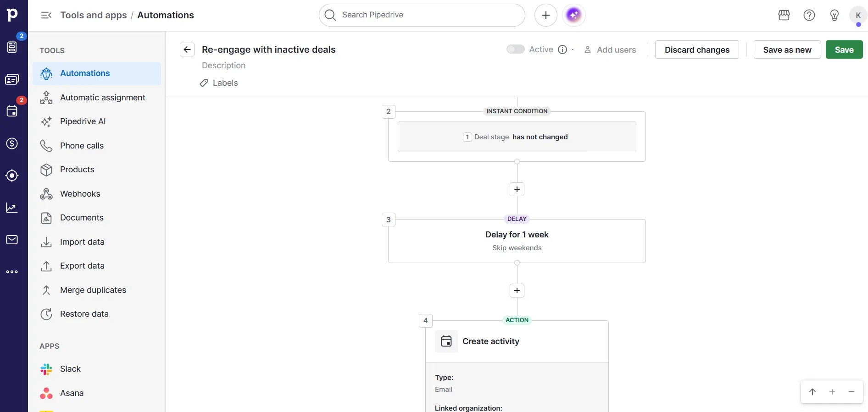Select the Delay for 1 week step

tap(517, 241)
